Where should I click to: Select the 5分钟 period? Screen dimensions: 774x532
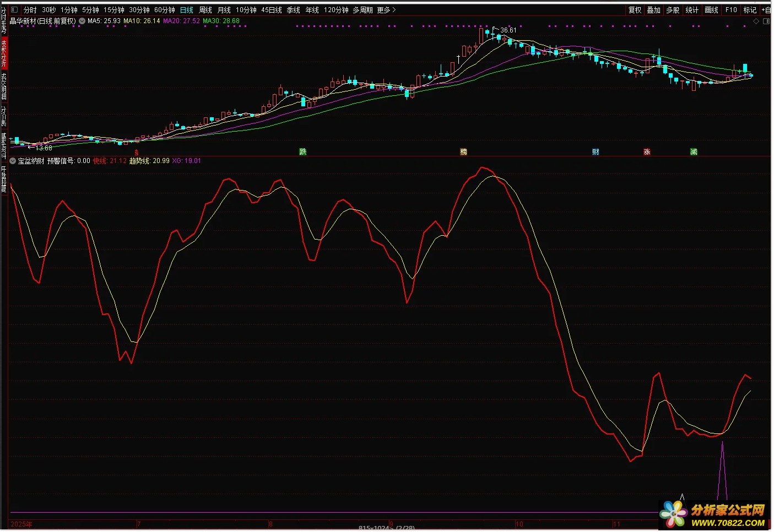[90, 10]
